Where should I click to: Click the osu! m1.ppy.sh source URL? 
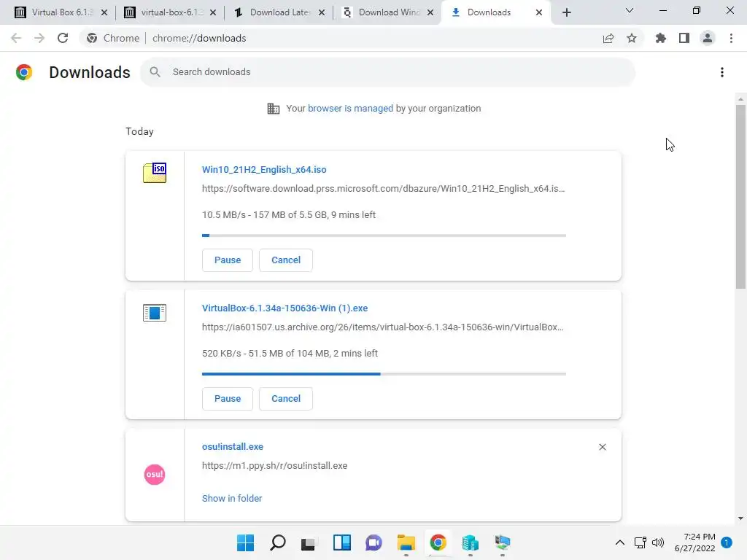click(274, 466)
